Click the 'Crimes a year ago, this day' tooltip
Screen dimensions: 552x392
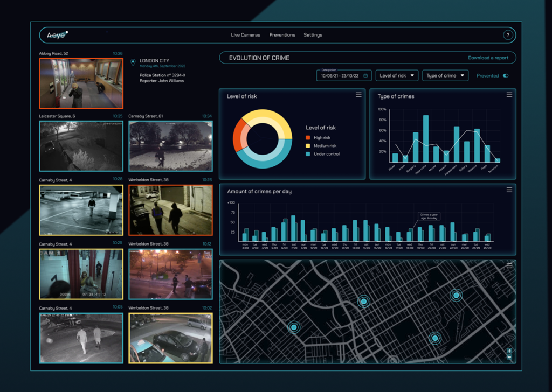(429, 216)
